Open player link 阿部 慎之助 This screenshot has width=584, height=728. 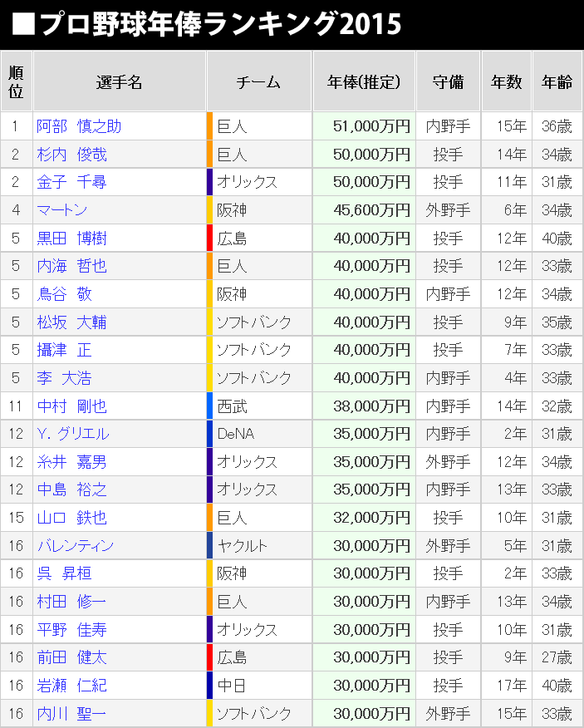point(79,126)
